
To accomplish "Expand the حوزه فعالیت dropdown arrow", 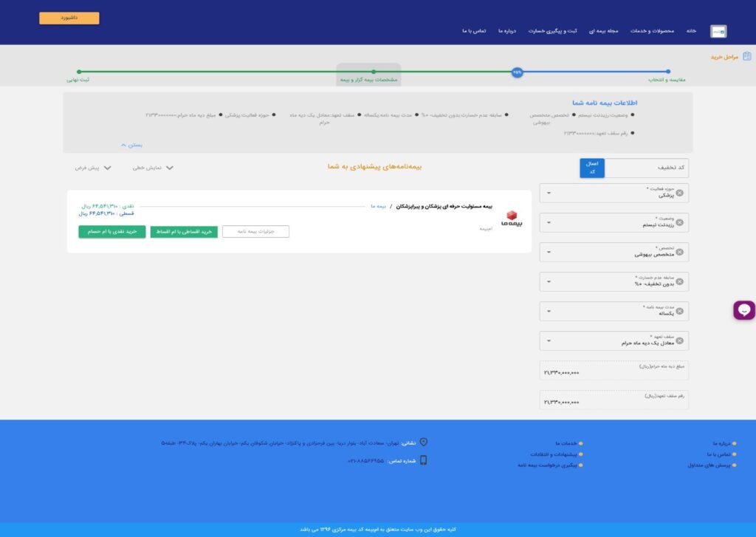I will (549, 194).
